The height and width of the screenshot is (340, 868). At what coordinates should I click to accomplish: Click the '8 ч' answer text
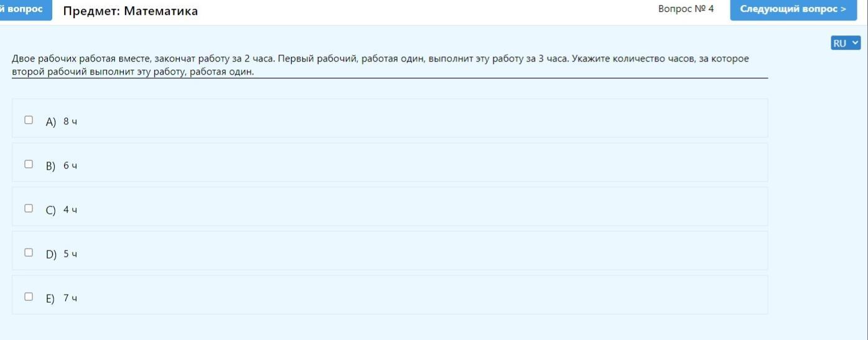[70, 121]
